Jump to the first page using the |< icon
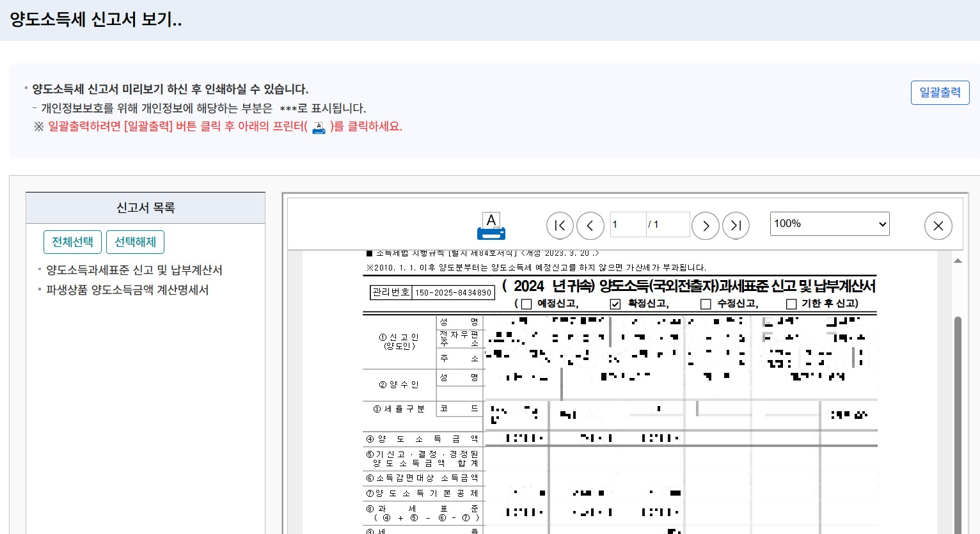This screenshot has height=534, width=980. point(560,225)
